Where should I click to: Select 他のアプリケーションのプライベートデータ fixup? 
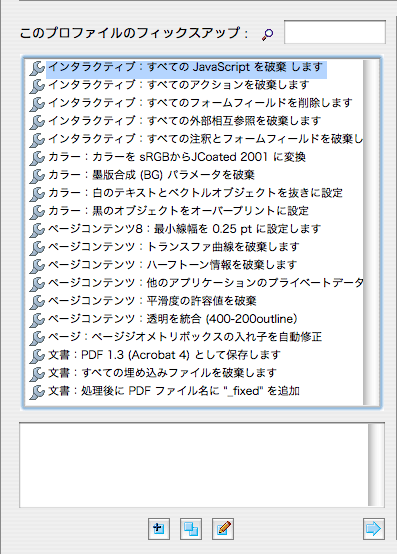tap(206, 283)
